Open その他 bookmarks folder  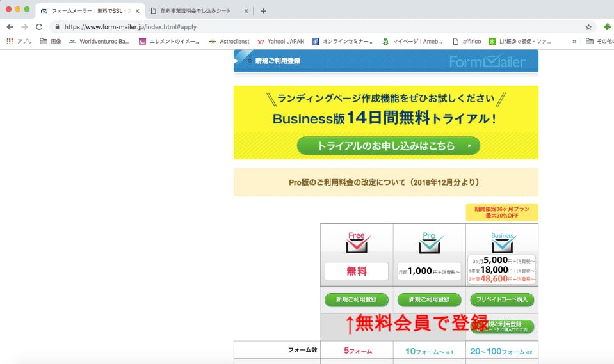click(599, 41)
